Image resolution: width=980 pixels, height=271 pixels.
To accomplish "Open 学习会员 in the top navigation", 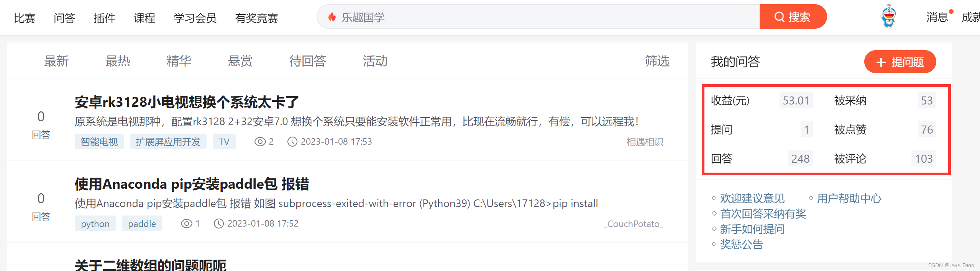I will point(195,18).
